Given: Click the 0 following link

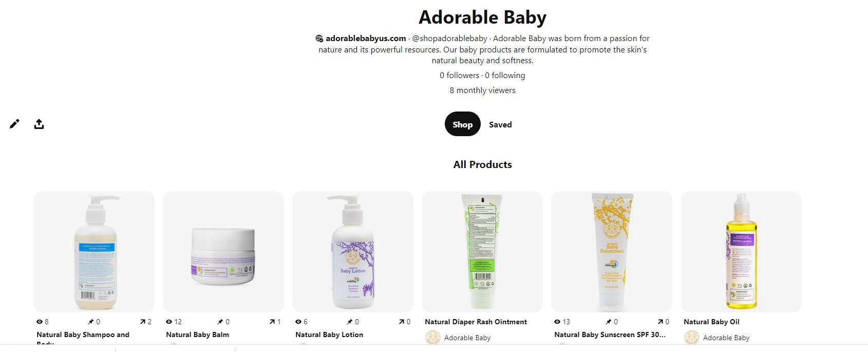Looking at the screenshot, I should (505, 76).
